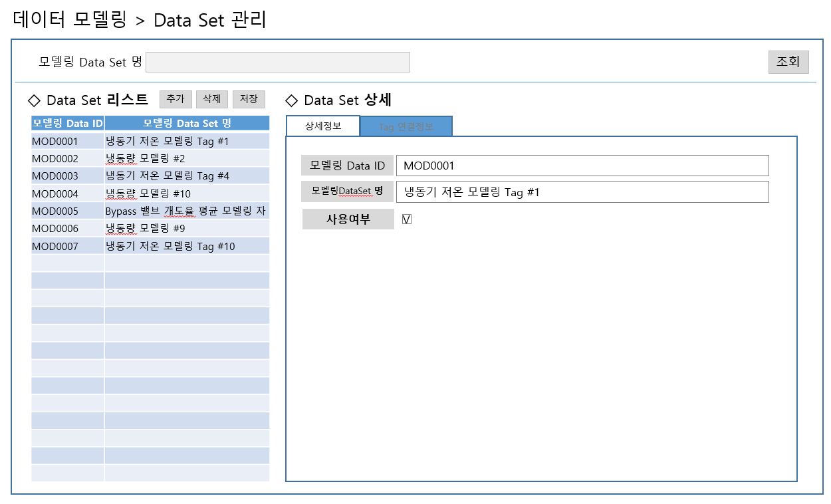Select the 상세정보 tab
831x504 pixels.
pos(323,126)
